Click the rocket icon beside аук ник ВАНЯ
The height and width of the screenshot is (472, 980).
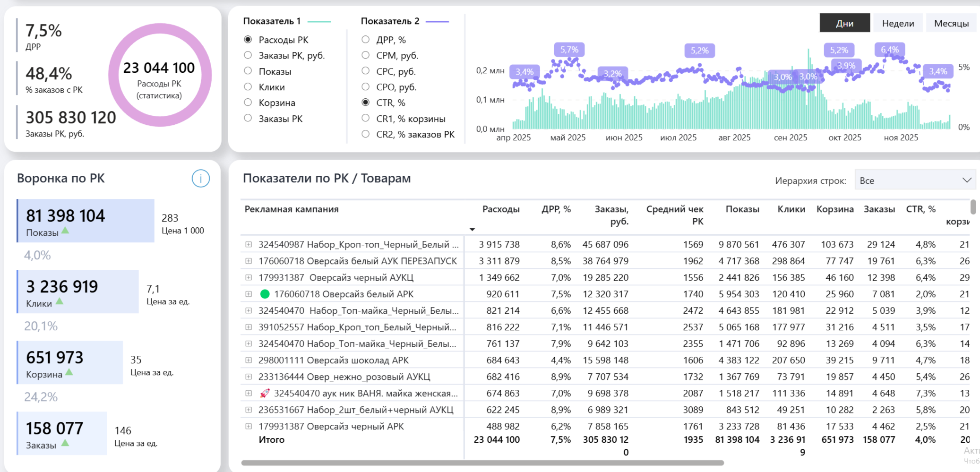265,393
